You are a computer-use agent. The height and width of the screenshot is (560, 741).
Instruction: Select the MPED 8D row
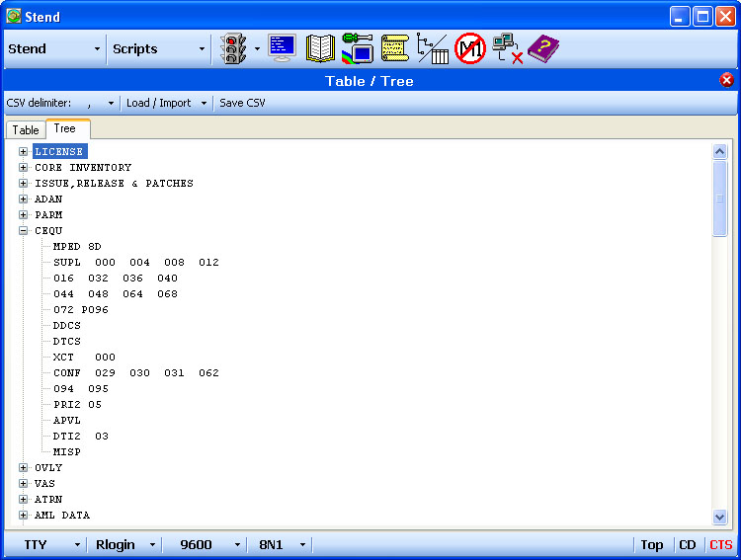77,246
